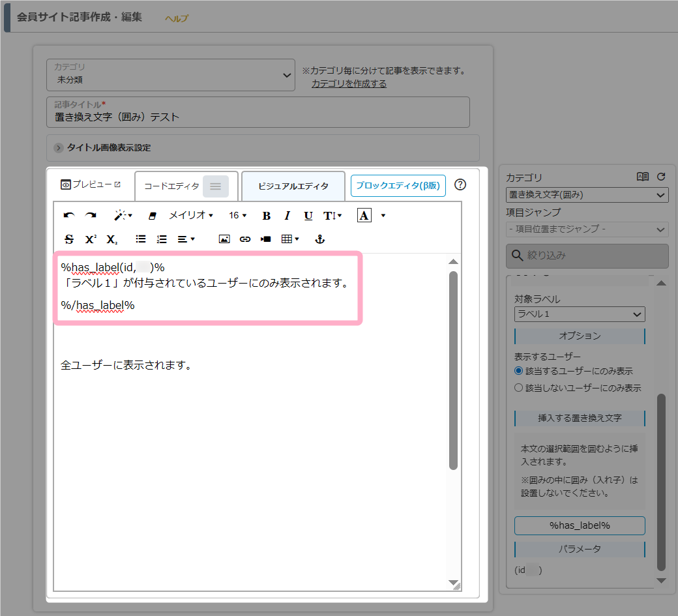Click the anchor icon
The image size is (678, 616).
point(319,239)
